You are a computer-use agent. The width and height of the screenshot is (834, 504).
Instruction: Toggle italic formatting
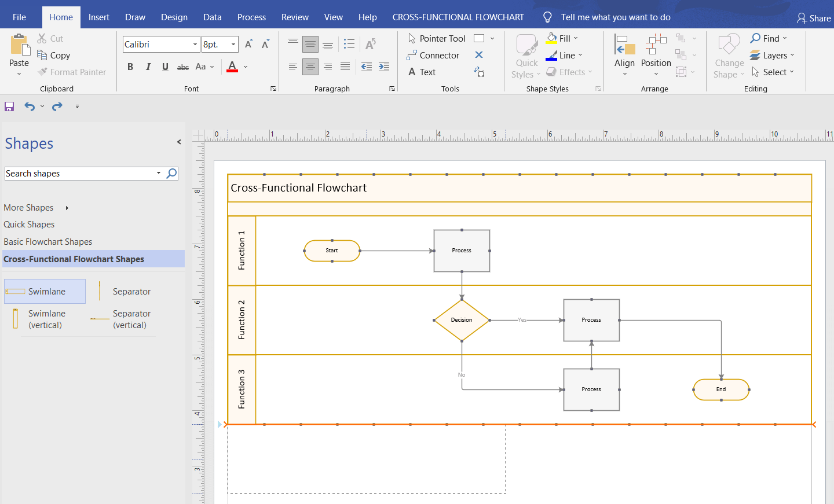click(148, 67)
